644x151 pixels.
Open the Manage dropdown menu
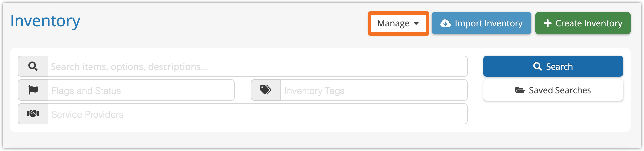click(x=398, y=23)
